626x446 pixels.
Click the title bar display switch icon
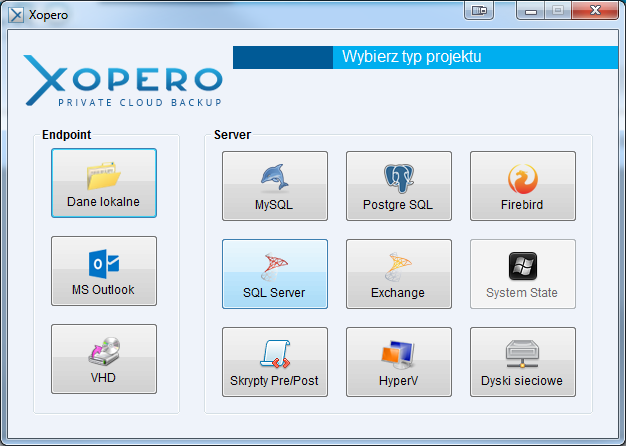479,10
